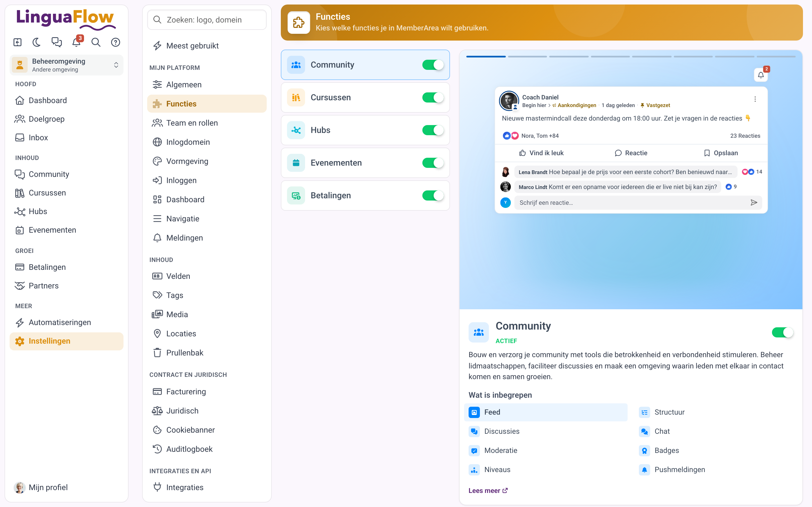Send reaction with the paper plane icon
This screenshot has height=507, width=812.
pyautogui.click(x=754, y=203)
